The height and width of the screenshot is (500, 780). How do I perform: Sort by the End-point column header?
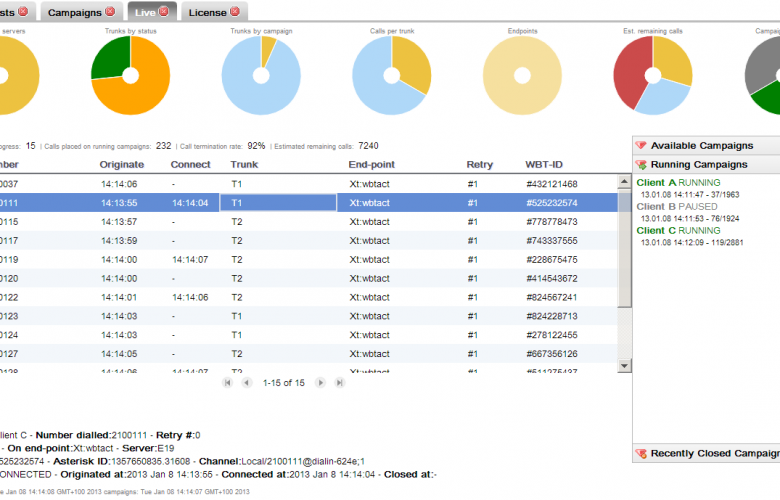[372, 165]
